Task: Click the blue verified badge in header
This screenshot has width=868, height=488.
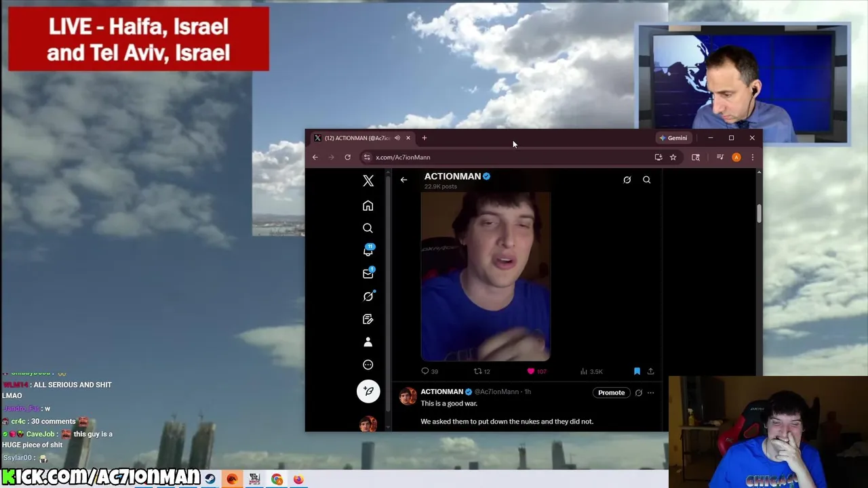Action: coord(486,176)
